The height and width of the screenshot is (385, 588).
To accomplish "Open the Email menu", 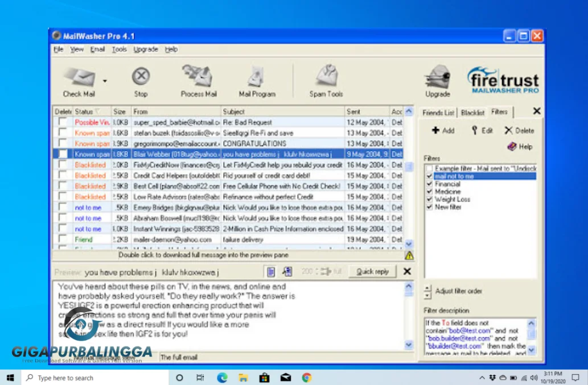I will [x=97, y=49].
